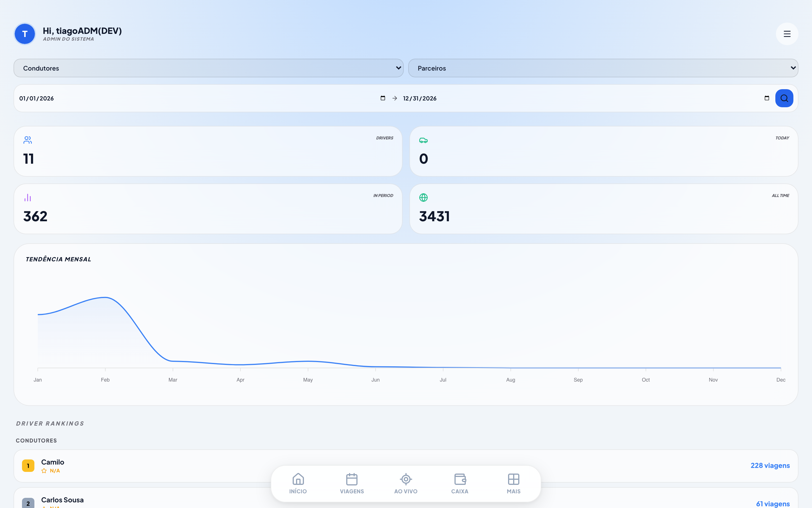Screen dimensions: 812x508
Task: Click the DRIVERS card value 11
Action: tap(28, 159)
